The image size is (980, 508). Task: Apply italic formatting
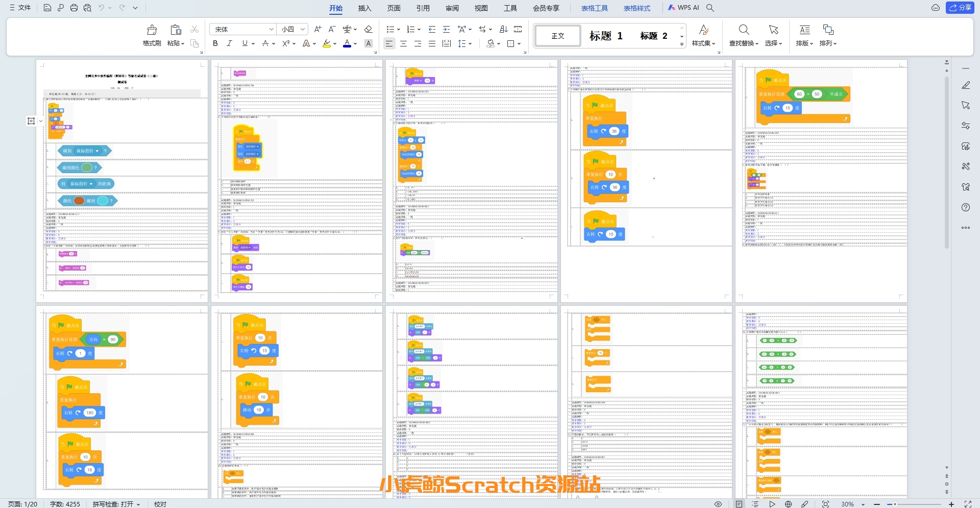pos(230,44)
